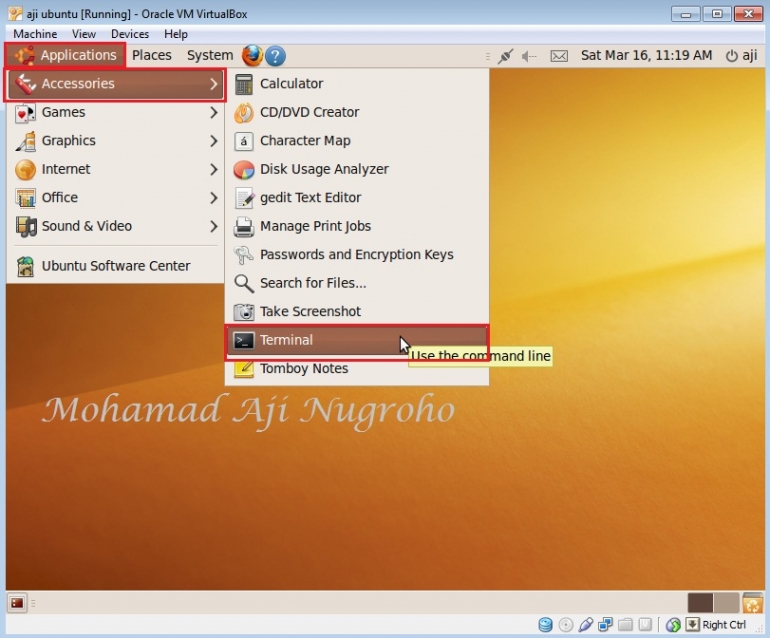Select Graphics category entry
Screen dimensions: 770x638
[115, 141]
